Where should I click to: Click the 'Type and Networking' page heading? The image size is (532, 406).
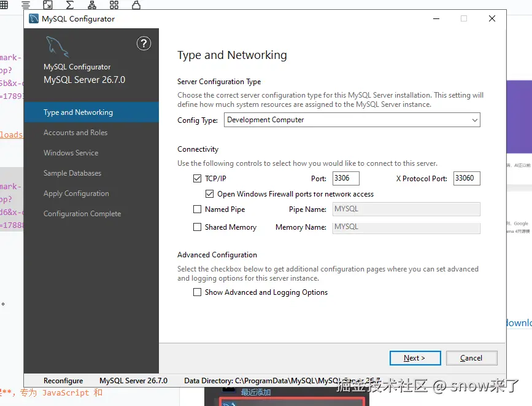pyautogui.click(x=232, y=55)
